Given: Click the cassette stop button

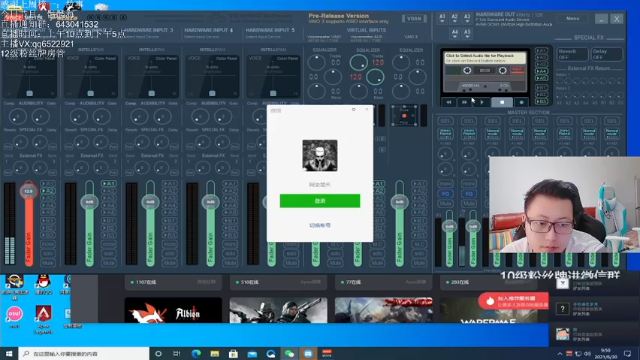Looking at the screenshot, I should click(502, 102).
